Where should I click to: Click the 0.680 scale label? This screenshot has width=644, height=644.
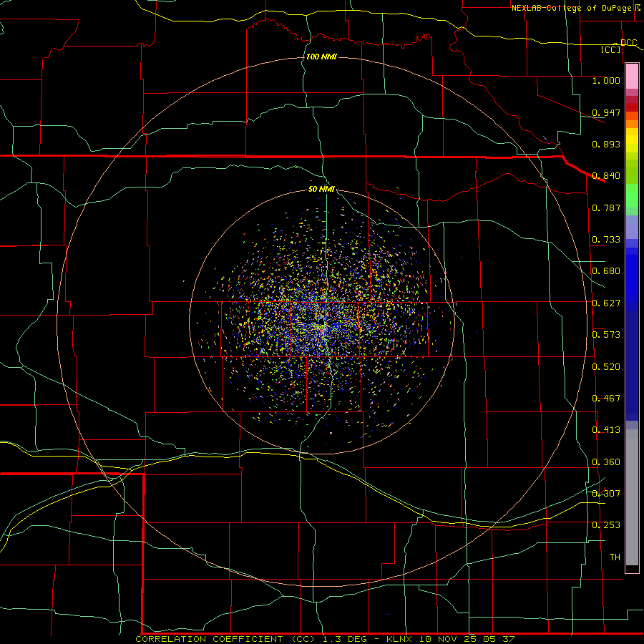606,271
